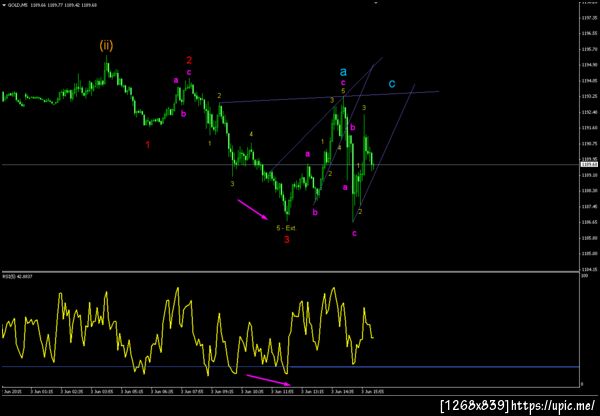Image resolution: width=600 pixels, height=416 pixels.
Task: Click the '3 Jun 01:15' time axis label
Action: click(42, 392)
